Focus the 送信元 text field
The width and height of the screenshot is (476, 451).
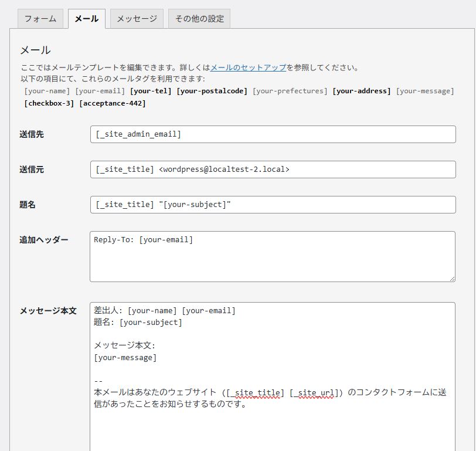(273, 169)
